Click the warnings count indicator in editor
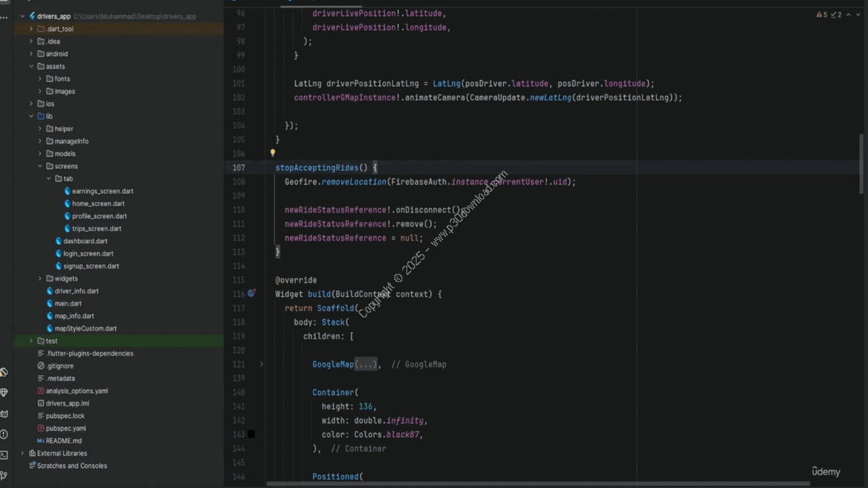The width and height of the screenshot is (868, 488). tap(822, 15)
